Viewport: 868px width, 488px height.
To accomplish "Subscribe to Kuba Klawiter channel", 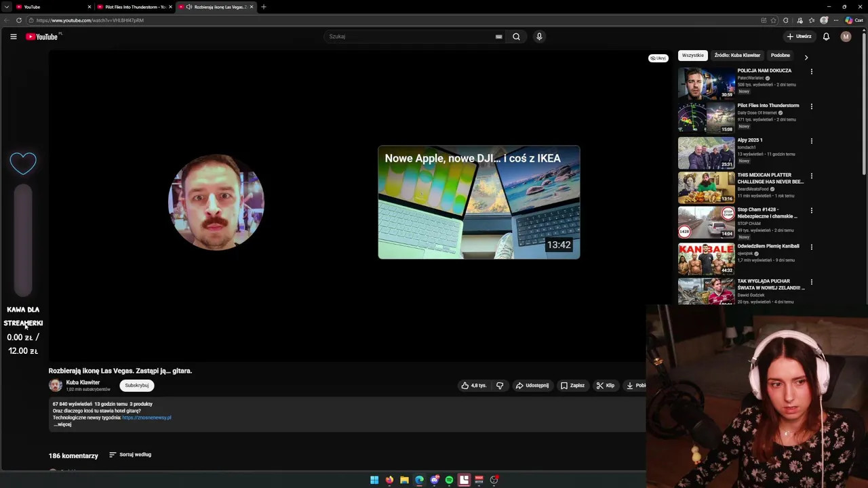I will (x=136, y=386).
